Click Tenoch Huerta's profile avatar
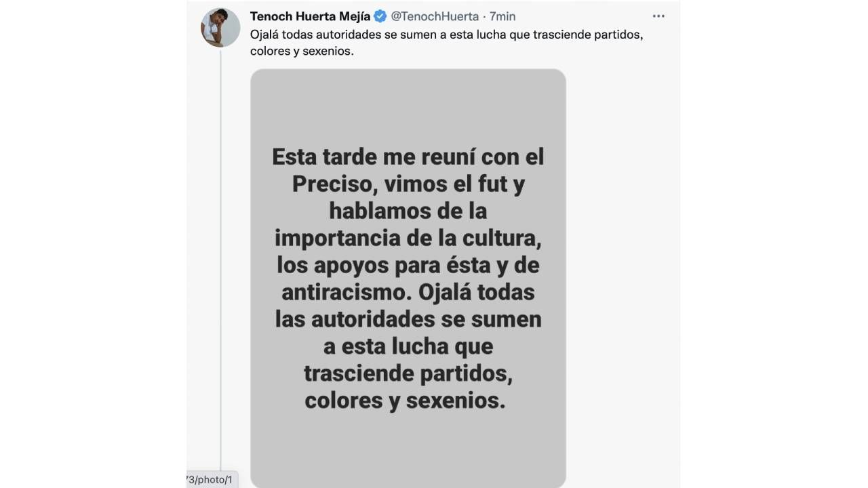 coord(220,27)
